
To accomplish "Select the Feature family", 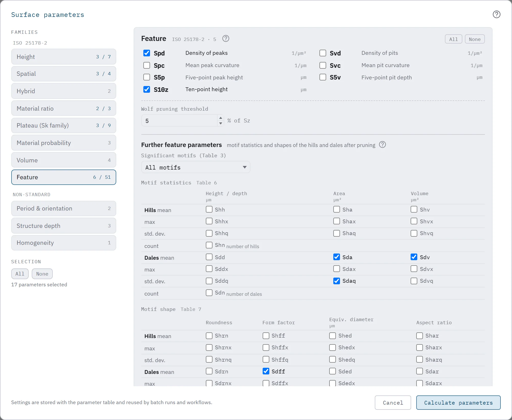I will point(63,177).
